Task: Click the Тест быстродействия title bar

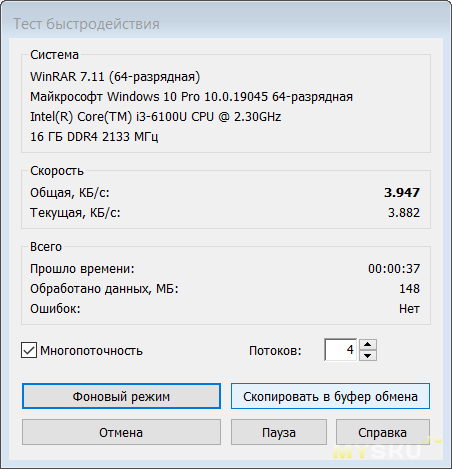Action: click(226, 24)
